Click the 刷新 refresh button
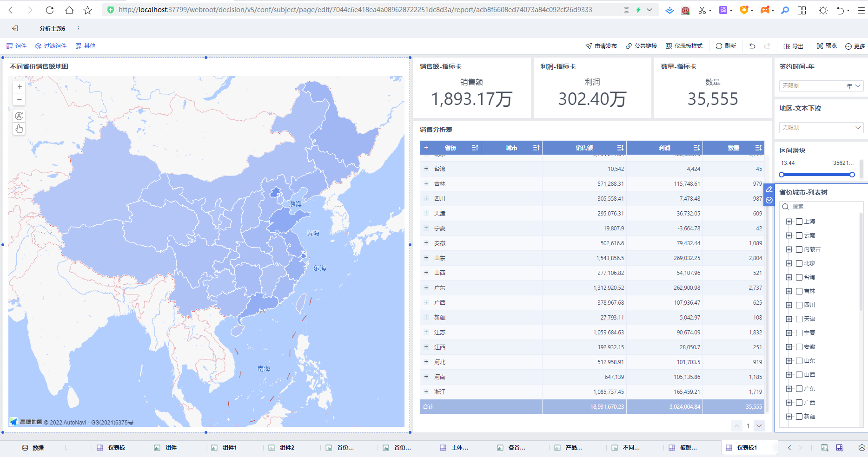This screenshot has height=457, width=868. point(726,46)
